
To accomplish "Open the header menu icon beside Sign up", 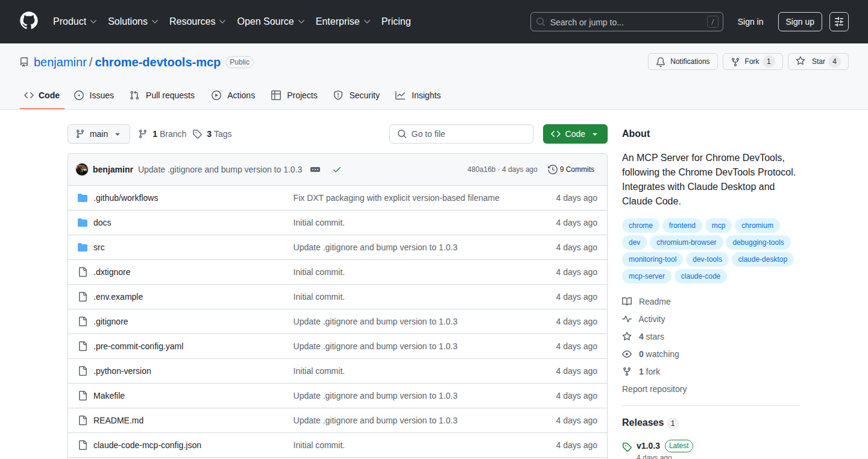I will (x=839, y=22).
